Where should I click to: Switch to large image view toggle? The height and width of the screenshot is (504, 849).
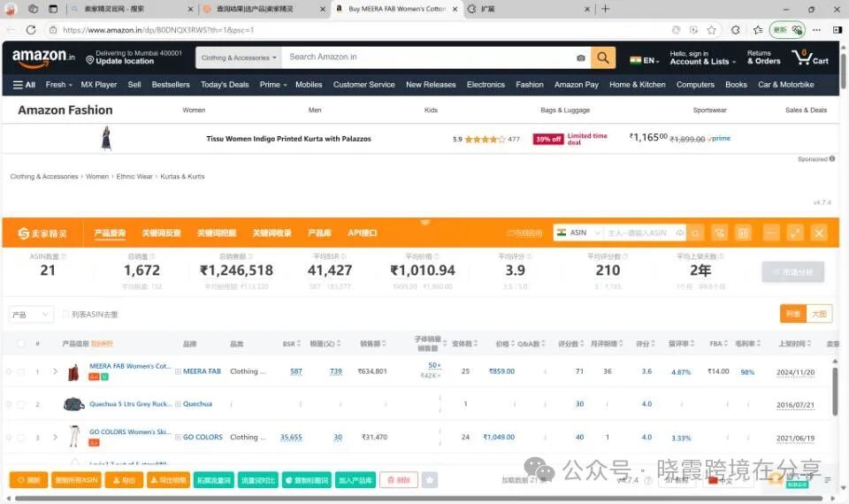point(819,314)
